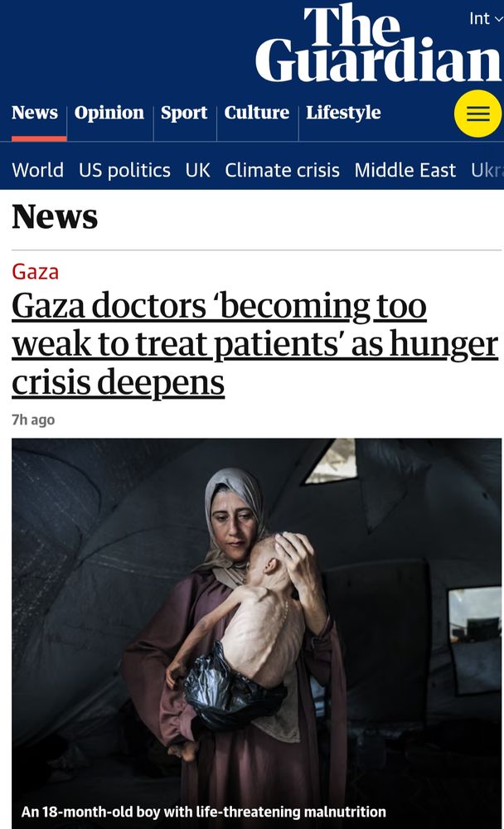Open the Lifestyle tab

[343, 113]
